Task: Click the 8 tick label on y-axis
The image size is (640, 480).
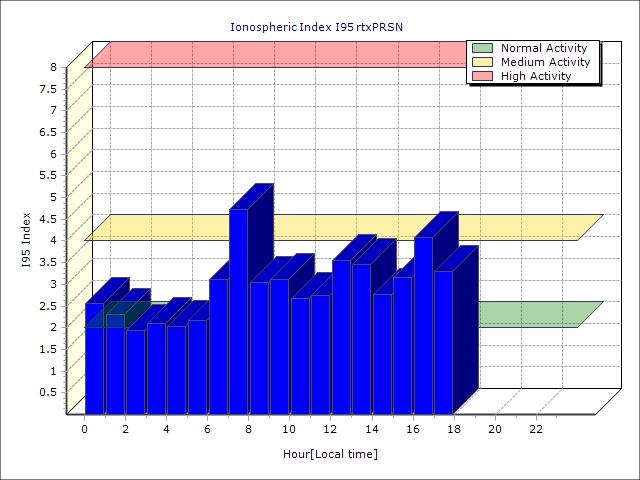Action: 54,67
